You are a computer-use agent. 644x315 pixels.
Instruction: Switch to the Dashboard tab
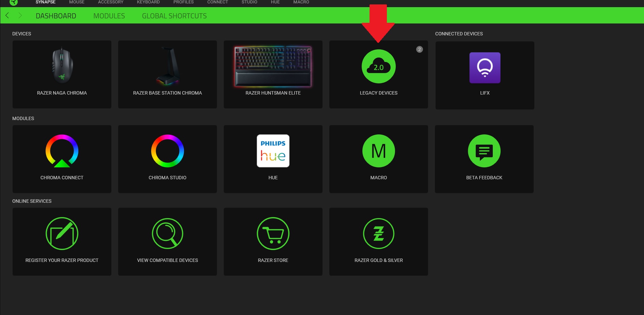(56, 16)
